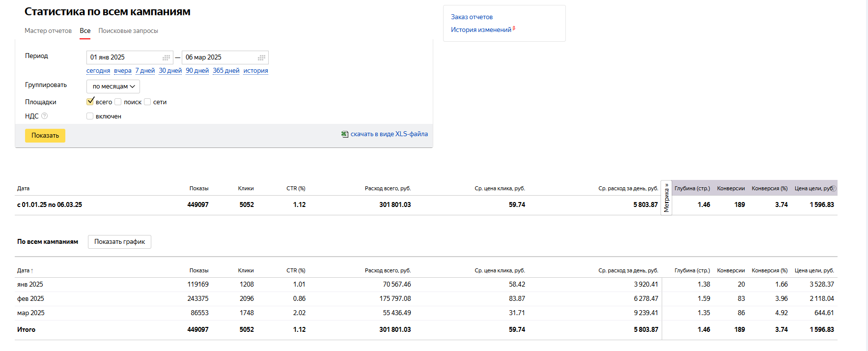Click the Итого row label
868x351 pixels.
point(26,330)
